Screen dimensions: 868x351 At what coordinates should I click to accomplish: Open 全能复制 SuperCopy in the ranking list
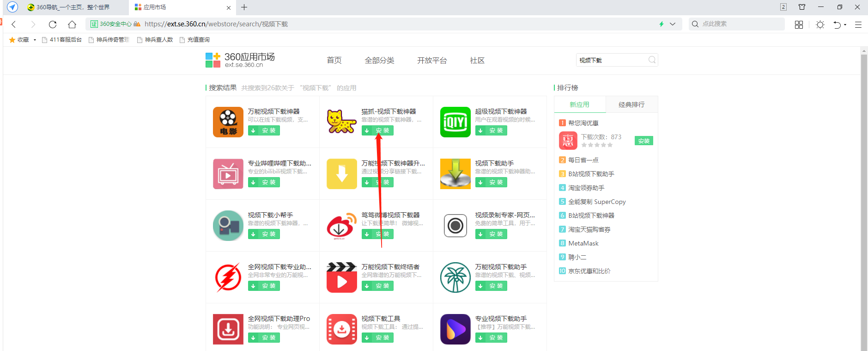(x=597, y=202)
